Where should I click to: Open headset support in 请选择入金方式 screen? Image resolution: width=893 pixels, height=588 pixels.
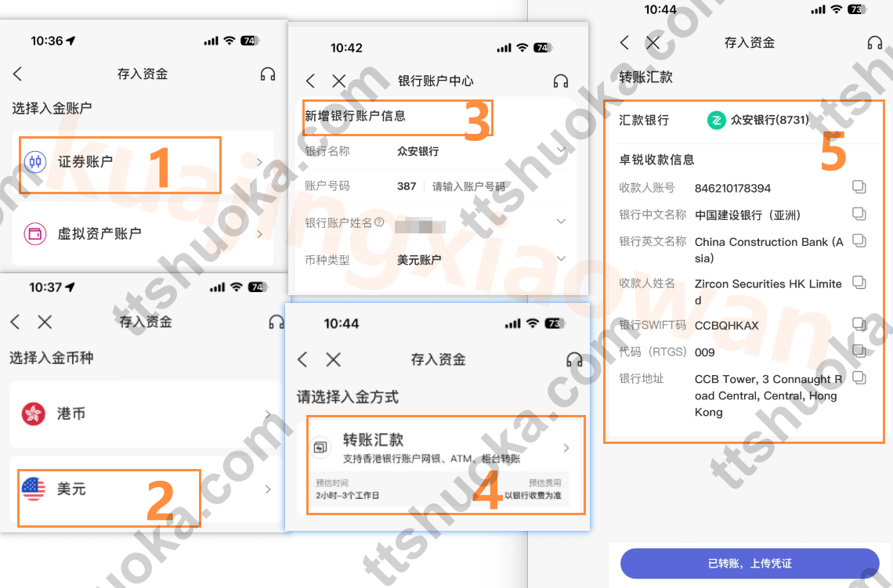click(x=574, y=359)
